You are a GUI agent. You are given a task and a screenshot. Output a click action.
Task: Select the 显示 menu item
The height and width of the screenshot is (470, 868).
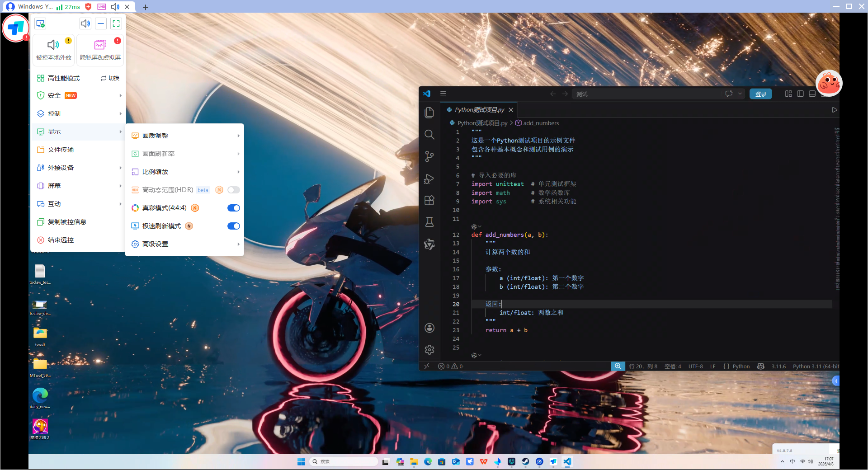(x=79, y=132)
